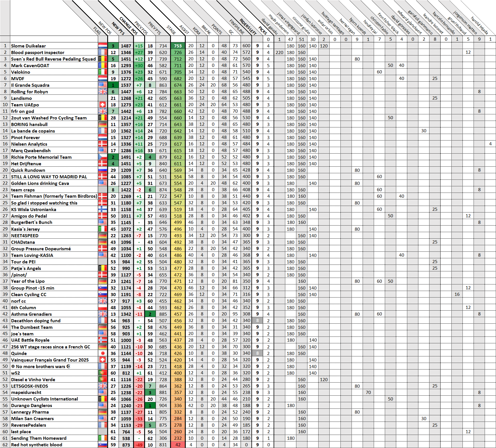
Task: Select the 'Amigos do Pedal' team cell
Action: pos(29,216)
